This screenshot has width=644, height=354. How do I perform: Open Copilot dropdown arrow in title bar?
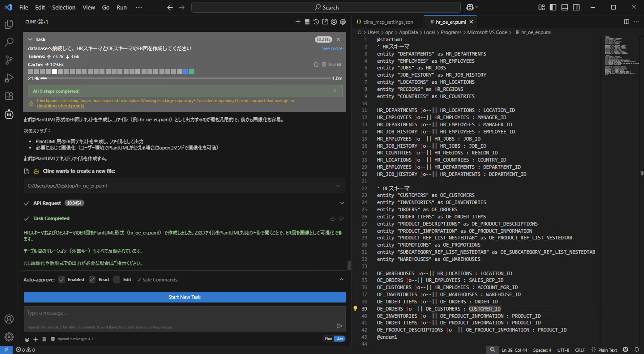click(477, 7)
